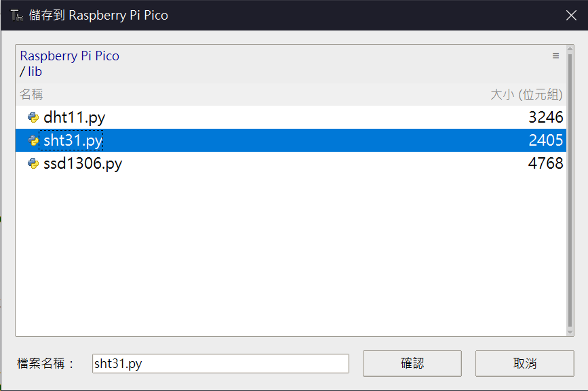
Task: Close the save dialog window
Action: 571,16
